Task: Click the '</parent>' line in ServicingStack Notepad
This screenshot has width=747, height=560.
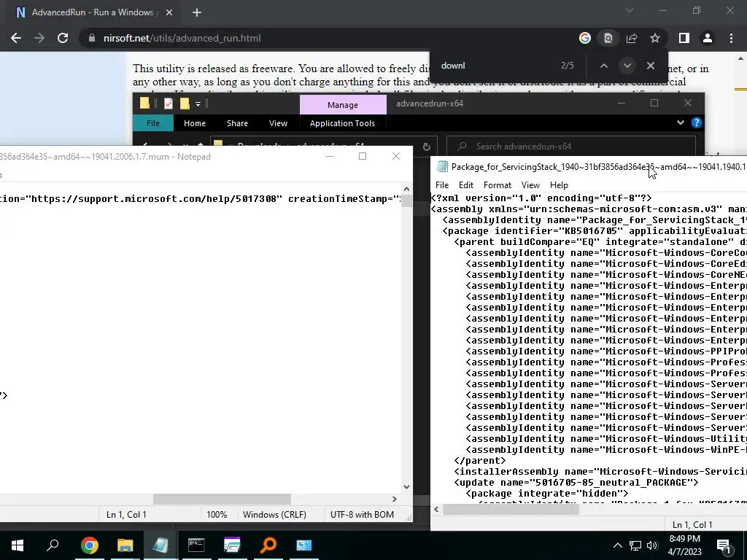Action: tap(480, 461)
